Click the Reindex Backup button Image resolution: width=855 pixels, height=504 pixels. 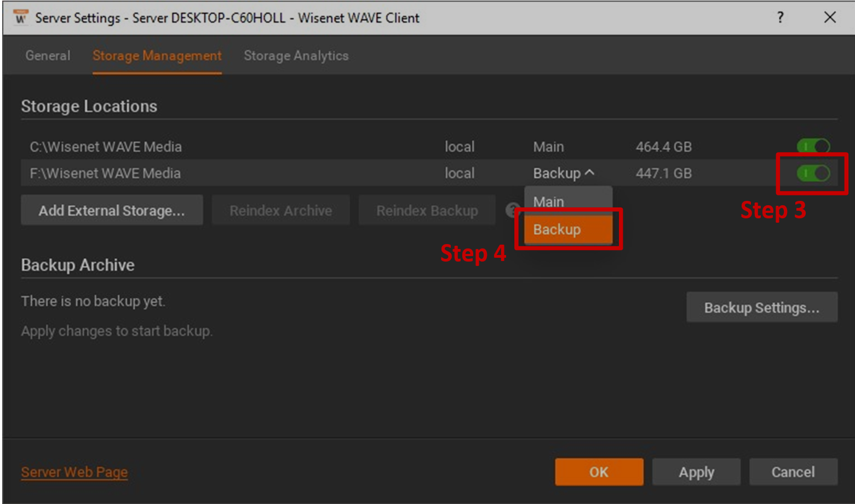pyautogui.click(x=427, y=210)
